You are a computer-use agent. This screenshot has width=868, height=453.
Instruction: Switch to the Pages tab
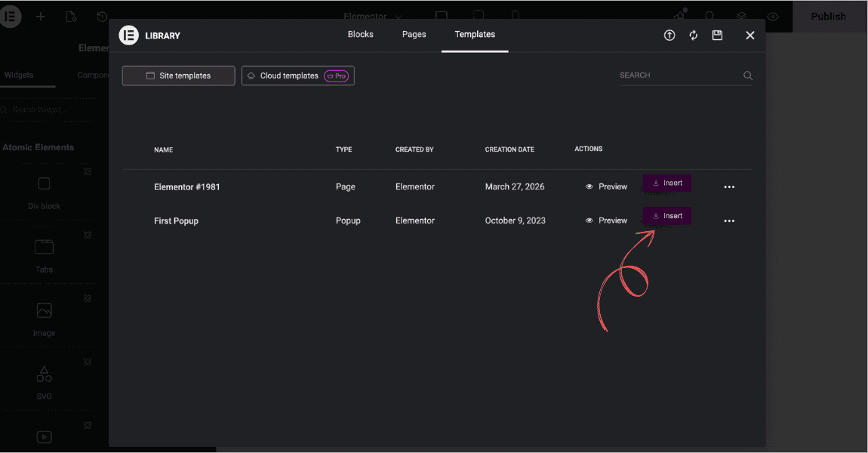[414, 34]
